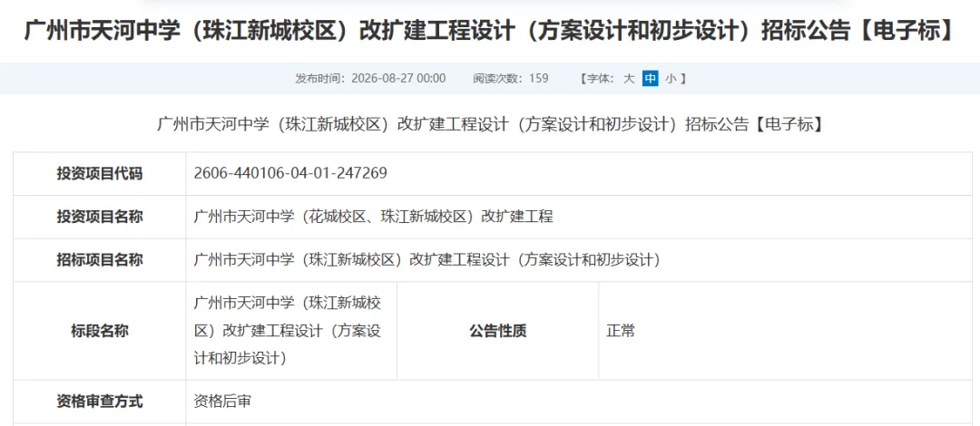Set font size to 中 (medium)

point(650,79)
